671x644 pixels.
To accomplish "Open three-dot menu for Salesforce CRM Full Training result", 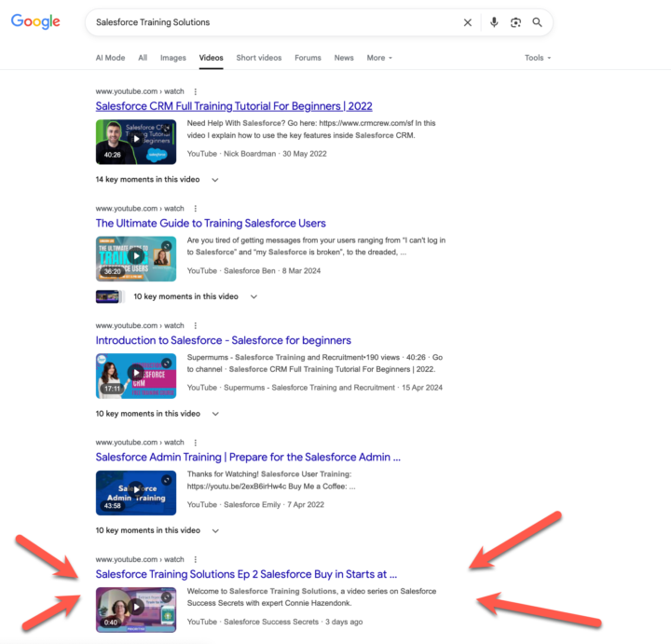I will (x=196, y=91).
